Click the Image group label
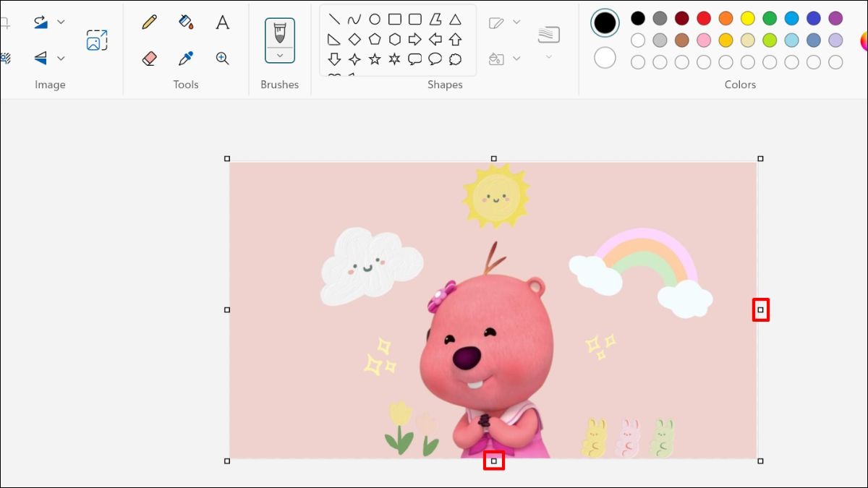 click(50, 85)
